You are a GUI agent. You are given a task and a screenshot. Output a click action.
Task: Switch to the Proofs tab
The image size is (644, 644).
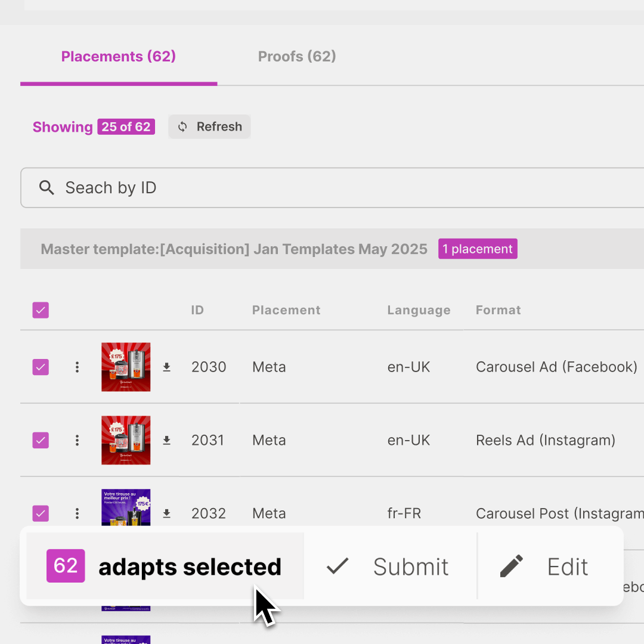(297, 57)
